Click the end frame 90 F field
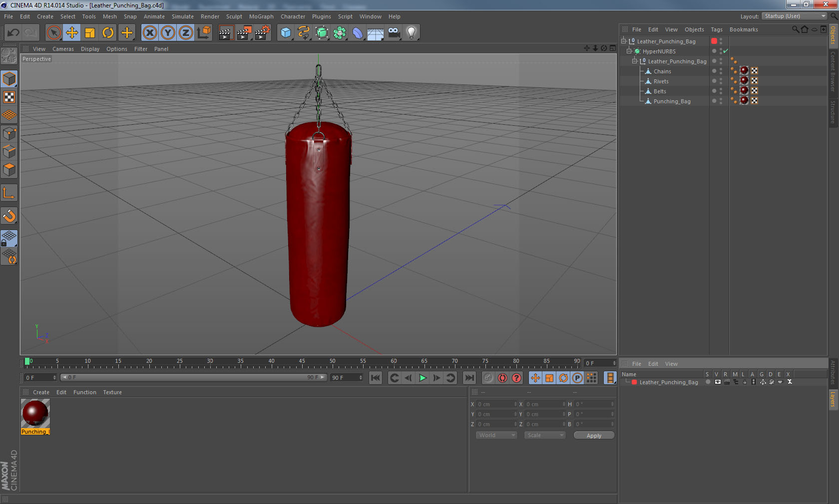Image resolution: width=839 pixels, height=504 pixels. point(347,378)
